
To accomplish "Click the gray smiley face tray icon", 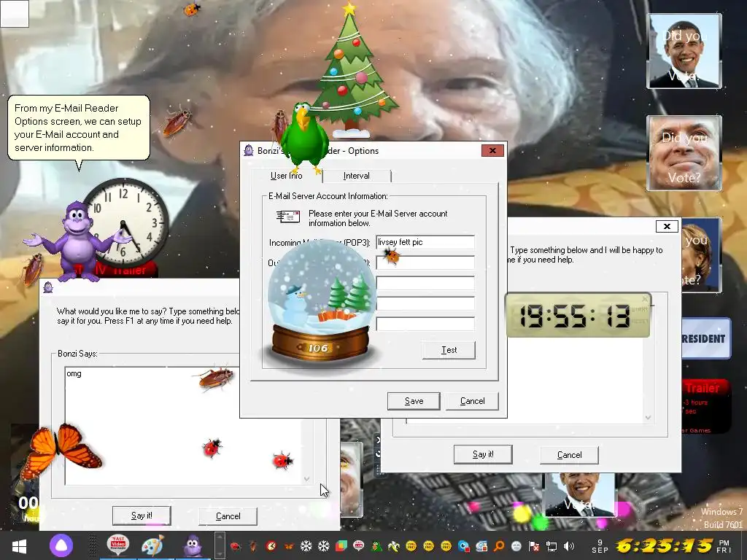I will pos(516,546).
